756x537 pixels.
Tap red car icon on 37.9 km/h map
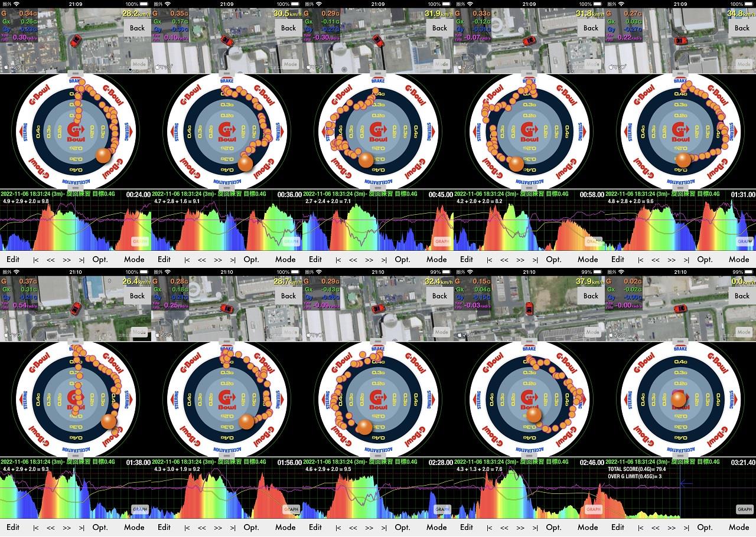pos(529,309)
